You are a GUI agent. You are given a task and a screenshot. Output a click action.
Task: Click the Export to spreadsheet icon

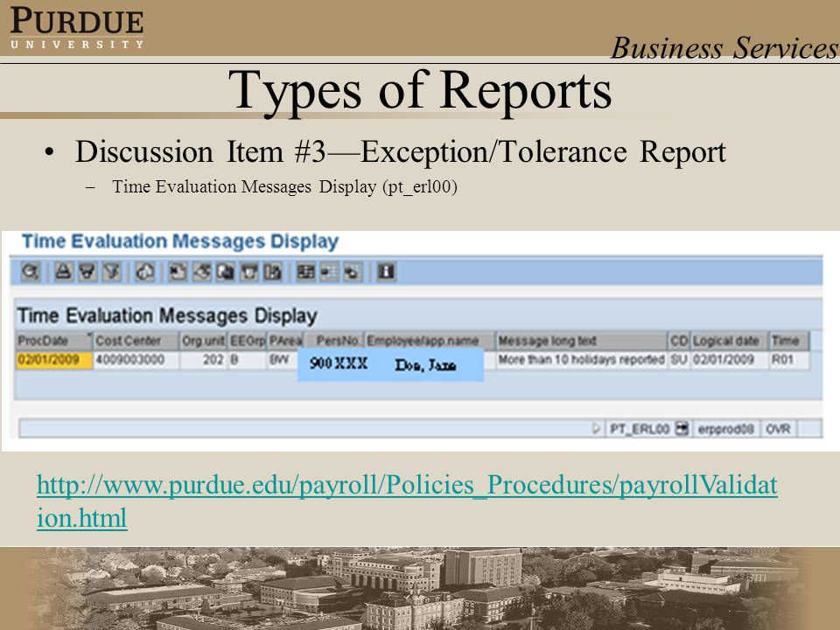(x=178, y=272)
